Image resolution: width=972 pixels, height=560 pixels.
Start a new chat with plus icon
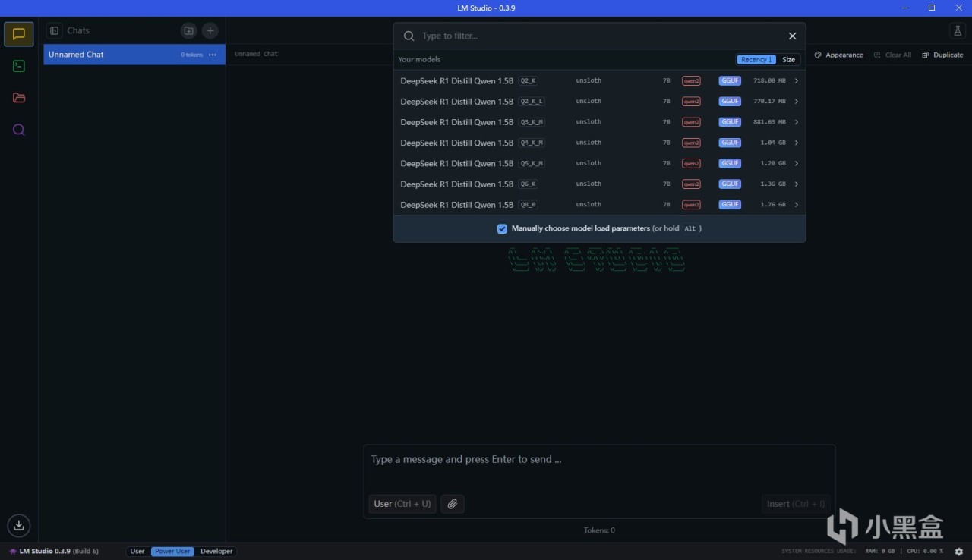pos(210,30)
